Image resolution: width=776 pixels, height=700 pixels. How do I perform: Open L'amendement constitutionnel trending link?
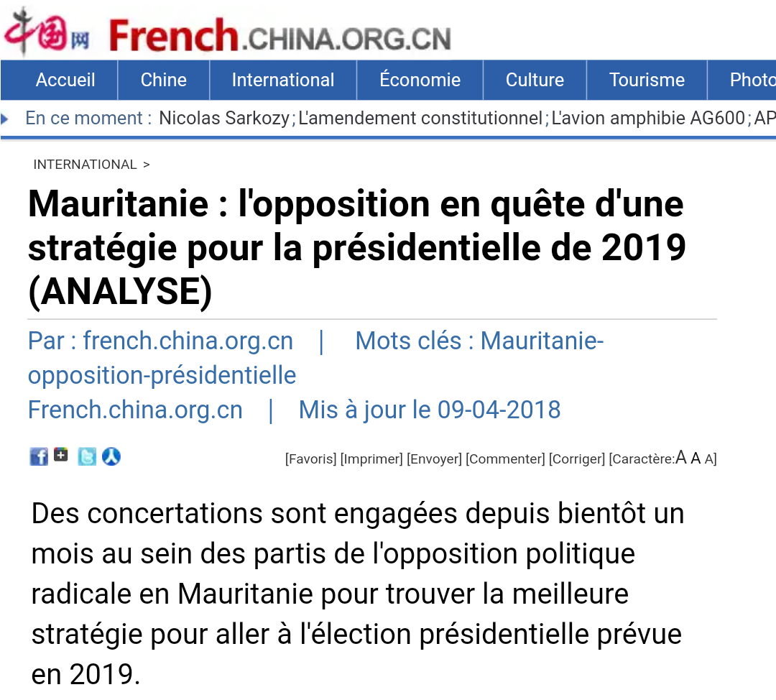pyautogui.click(x=420, y=119)
